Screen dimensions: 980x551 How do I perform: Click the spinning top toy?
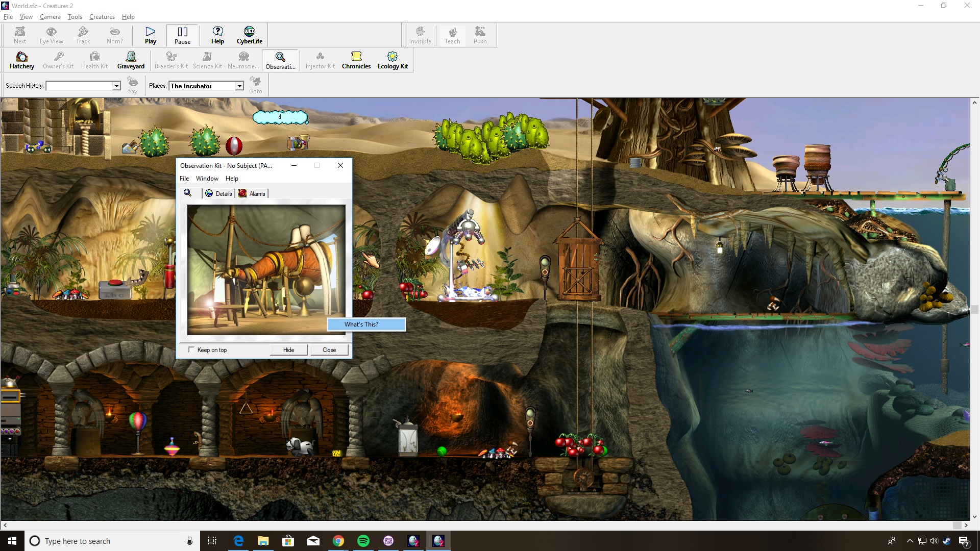[172, 447]
